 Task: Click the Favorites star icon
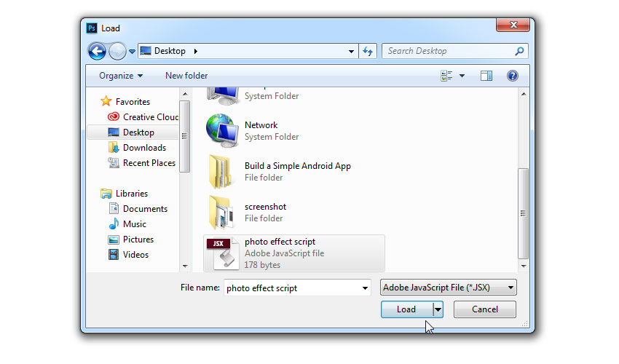point(106,101)
